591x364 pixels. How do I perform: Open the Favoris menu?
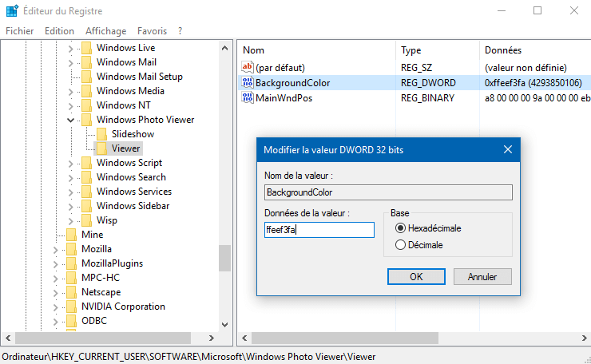coord(152,31)
